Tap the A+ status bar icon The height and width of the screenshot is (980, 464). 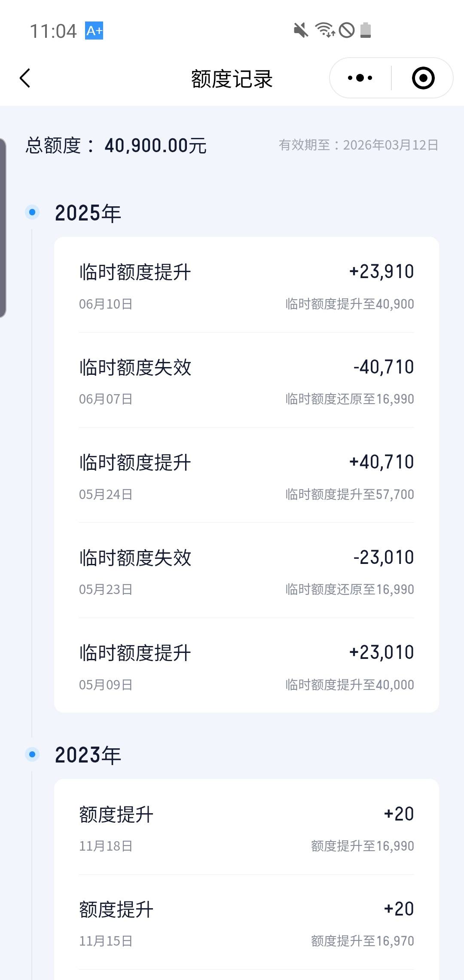pyautogui.click(x=94, y=31)
